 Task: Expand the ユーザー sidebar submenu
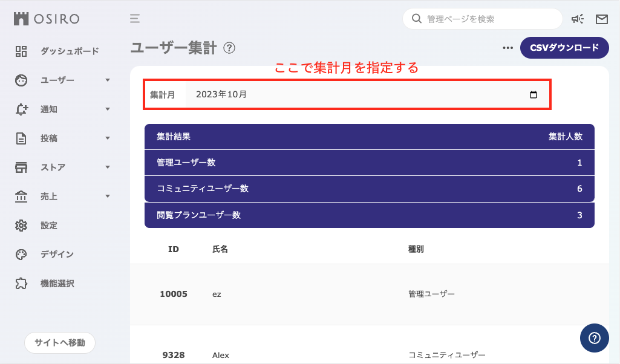coord(108,80)
